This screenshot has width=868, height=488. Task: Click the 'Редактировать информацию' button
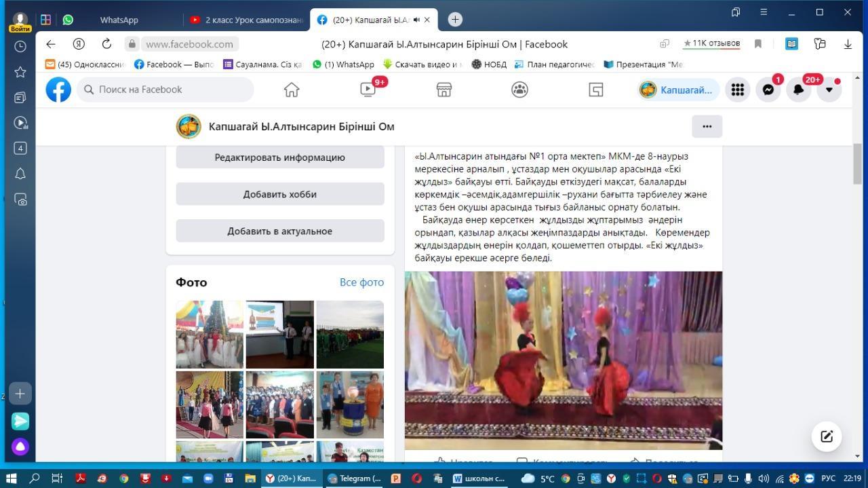tap(279, 157)
